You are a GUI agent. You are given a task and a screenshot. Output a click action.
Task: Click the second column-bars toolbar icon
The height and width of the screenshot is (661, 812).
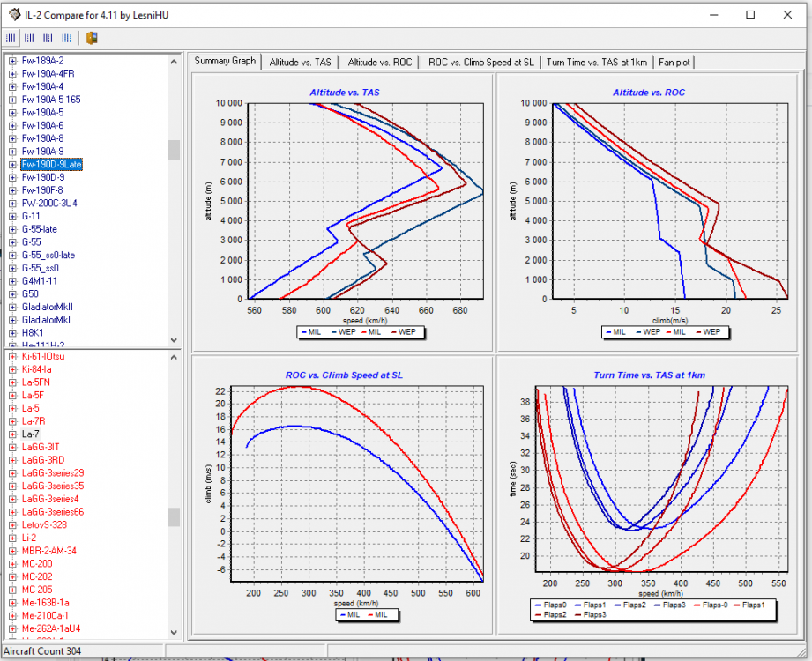(30, 38)
